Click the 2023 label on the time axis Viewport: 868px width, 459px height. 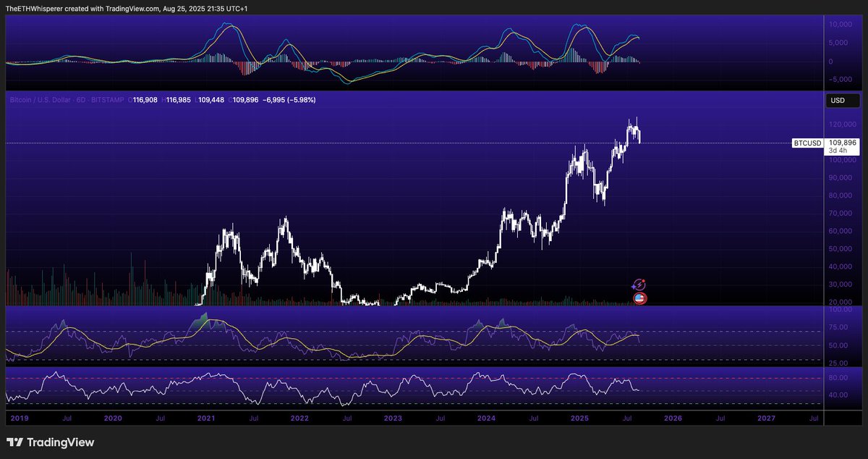coord(392,418)
